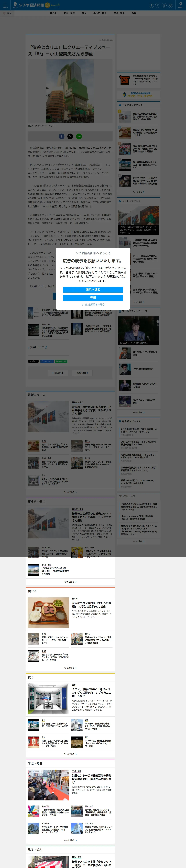Open the ranking #3 メルカリ 変なフリマ article

tap(138, 149)
